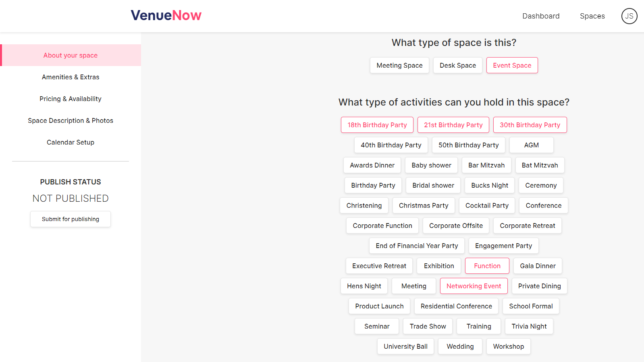Select Exhibition activity
Viewport: 644px width, 362px height.
pos(439,266)
